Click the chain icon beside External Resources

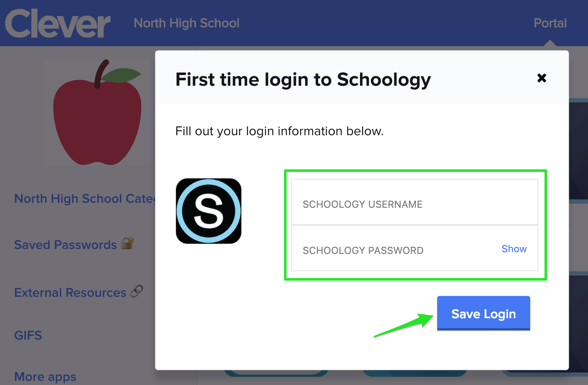pos(137,291)
